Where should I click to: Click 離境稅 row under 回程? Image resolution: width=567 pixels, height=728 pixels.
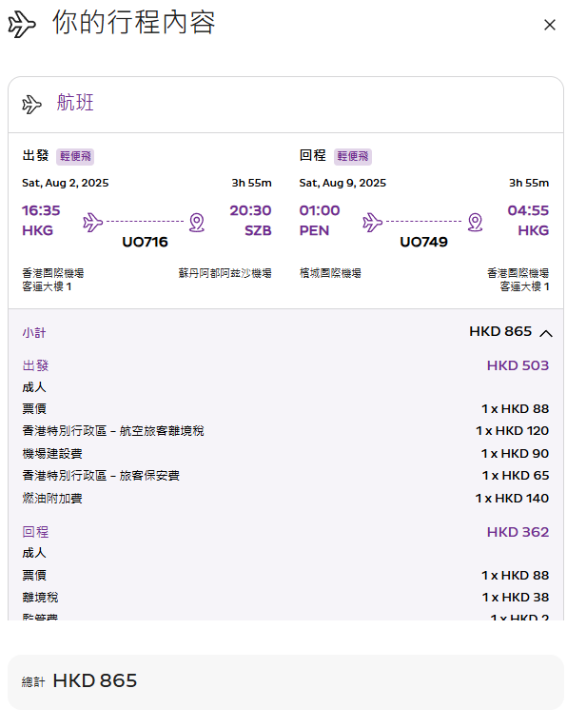pos(285,597)
